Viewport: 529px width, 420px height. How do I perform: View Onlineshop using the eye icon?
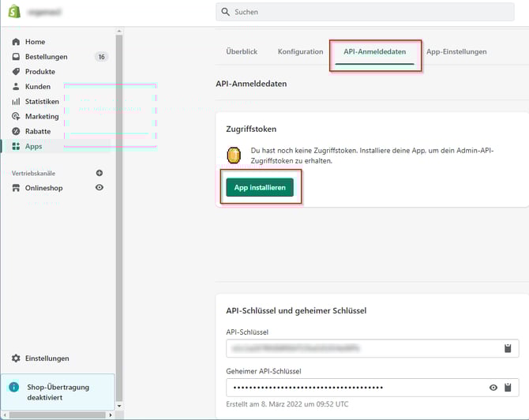(x=99, y=188)
